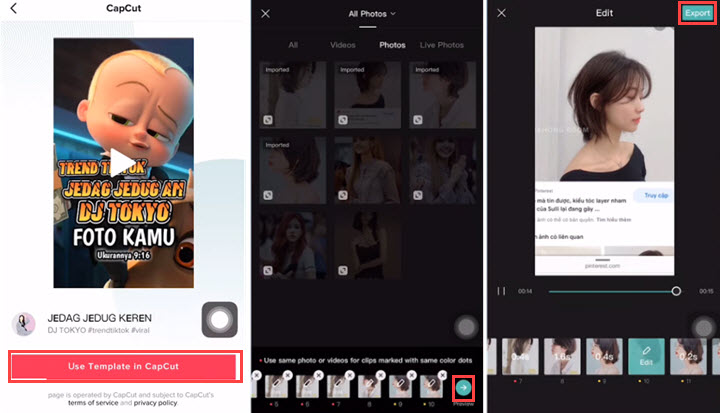Play the DJ Tokyo template preview video
This screenshot has width=720, height=413.
pos(122,163)
